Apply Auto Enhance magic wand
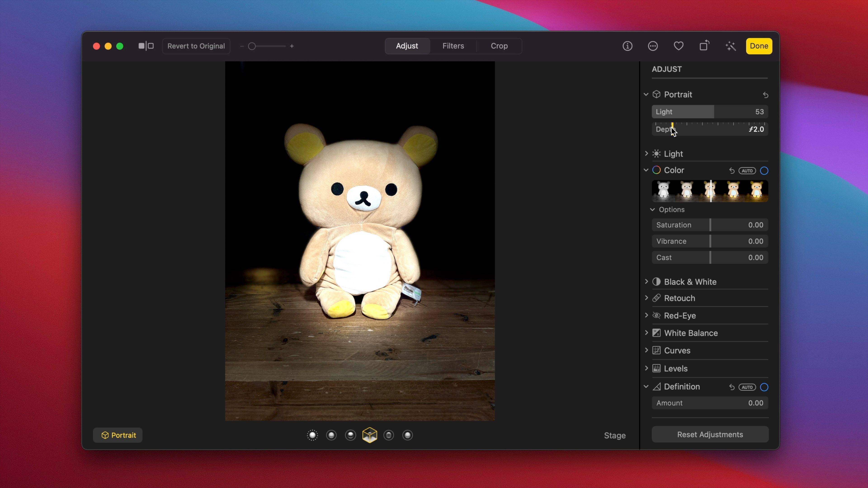 [730, 46]
